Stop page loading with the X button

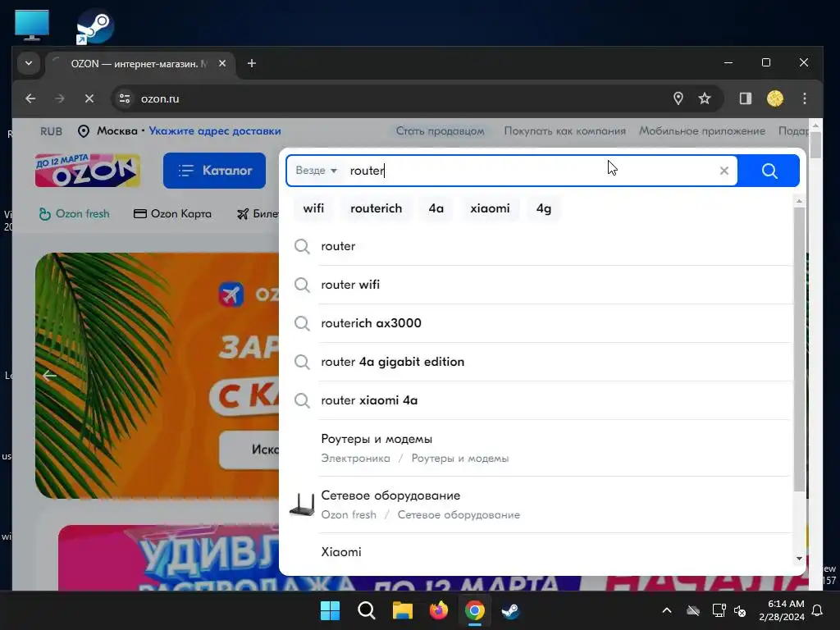click(89, 98)
